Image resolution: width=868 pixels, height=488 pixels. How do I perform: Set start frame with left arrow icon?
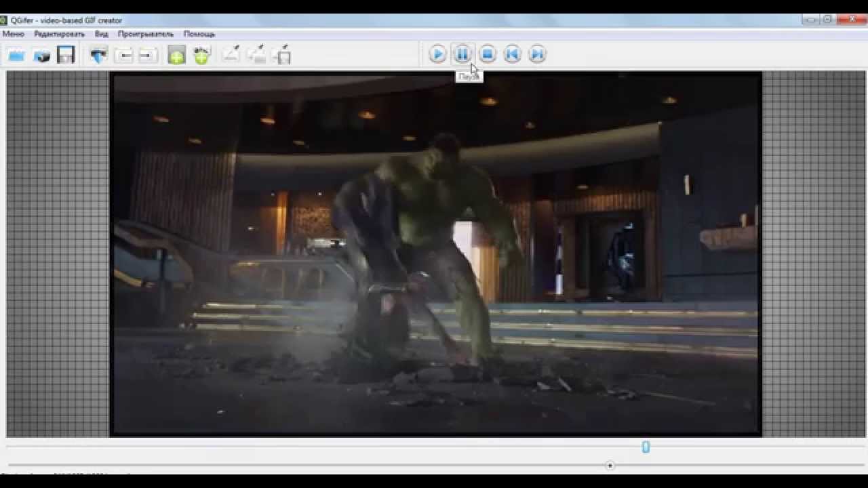pyautogui.click(x=123, y=55)
